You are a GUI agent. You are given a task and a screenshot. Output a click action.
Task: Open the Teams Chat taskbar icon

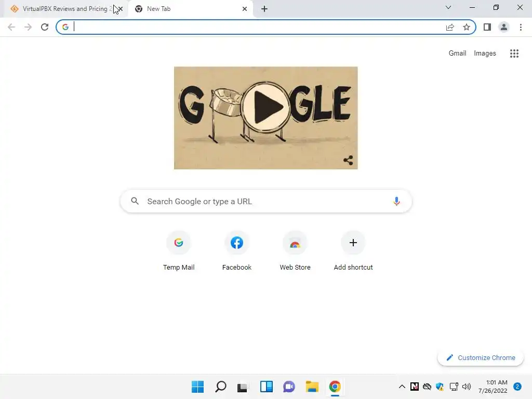[x=289, y=387]
